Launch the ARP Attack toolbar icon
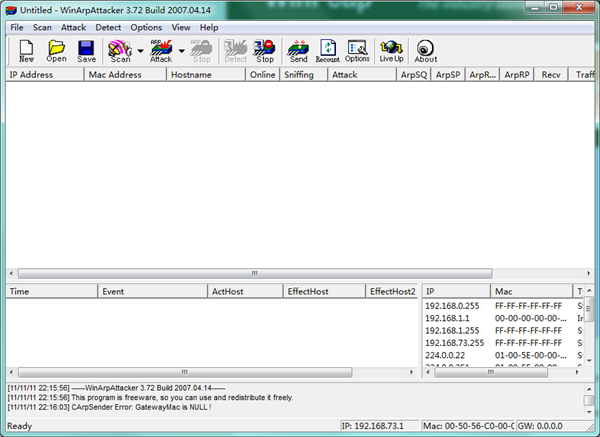Viewport: 600px width, 437px height. coord(161,51)
